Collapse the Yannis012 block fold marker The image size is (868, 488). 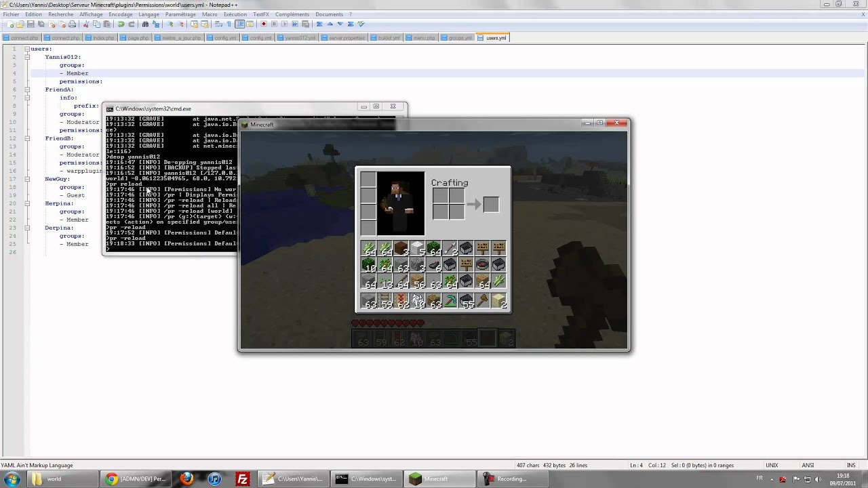[28, 57]
